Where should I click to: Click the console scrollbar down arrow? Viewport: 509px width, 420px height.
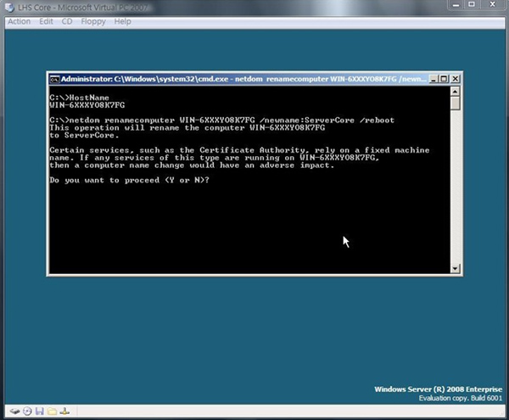[456, 268]
